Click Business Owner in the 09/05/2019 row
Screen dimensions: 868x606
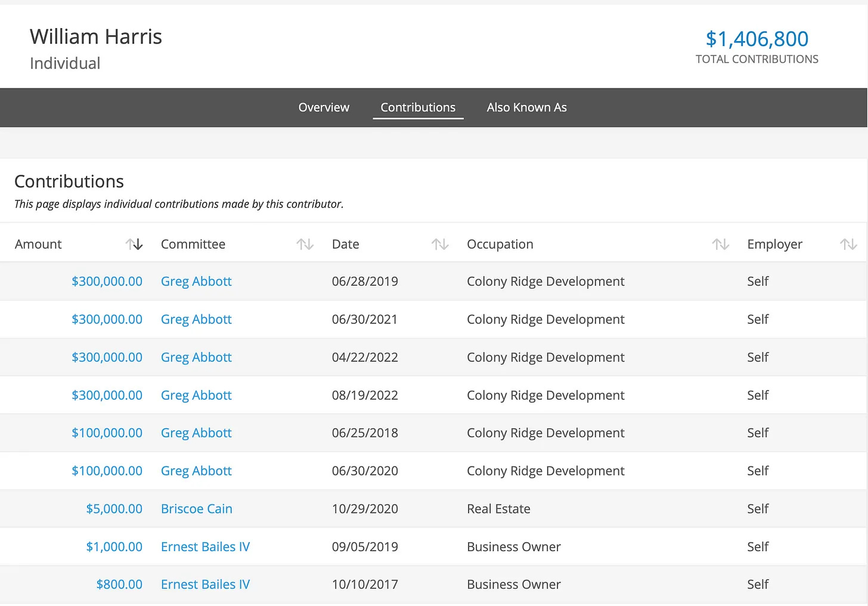point(514,546)
